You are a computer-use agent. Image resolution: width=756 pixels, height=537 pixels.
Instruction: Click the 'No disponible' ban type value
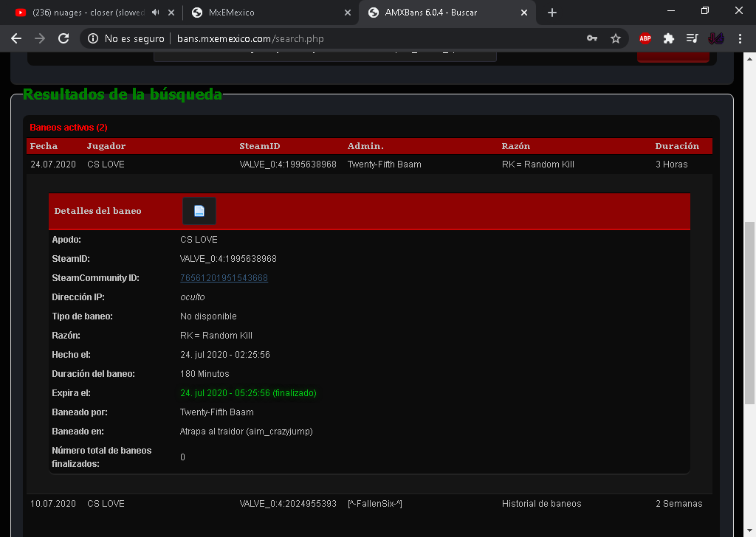pos(208,316)
